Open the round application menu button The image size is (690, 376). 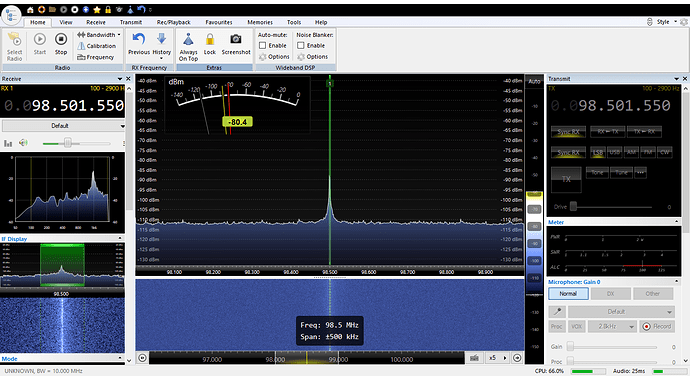pyautogui.click(x=11, y=15)
